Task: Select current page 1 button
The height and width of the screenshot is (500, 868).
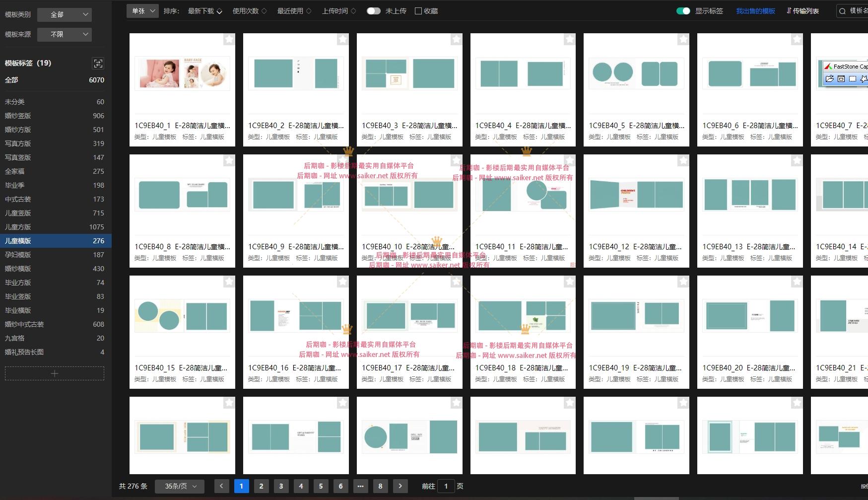Action: click(x=241, y=486)
